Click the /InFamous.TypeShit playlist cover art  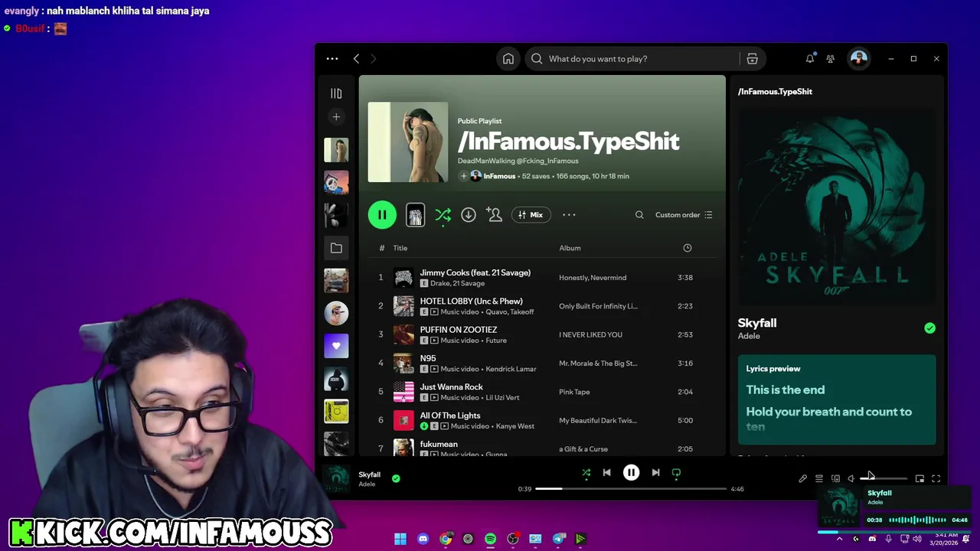point(408,142)
